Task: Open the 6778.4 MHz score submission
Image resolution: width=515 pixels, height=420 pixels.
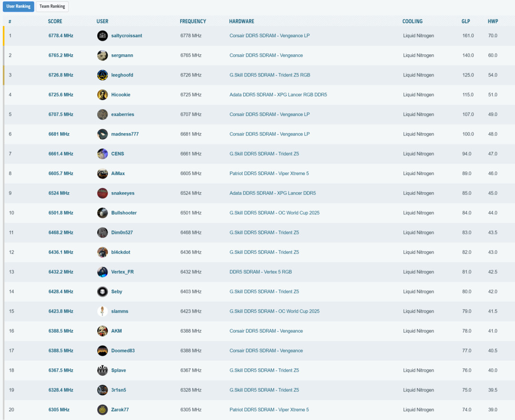Action: tap(61, 36)
